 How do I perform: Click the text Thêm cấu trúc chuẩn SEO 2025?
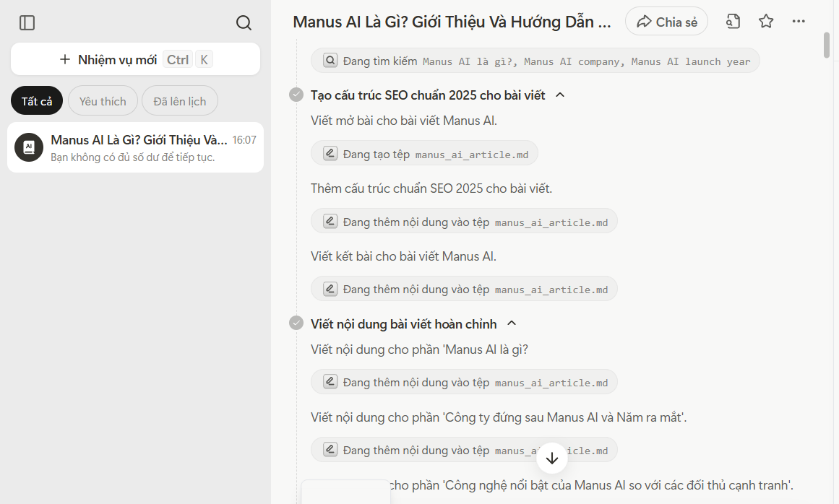pos(431,188)
